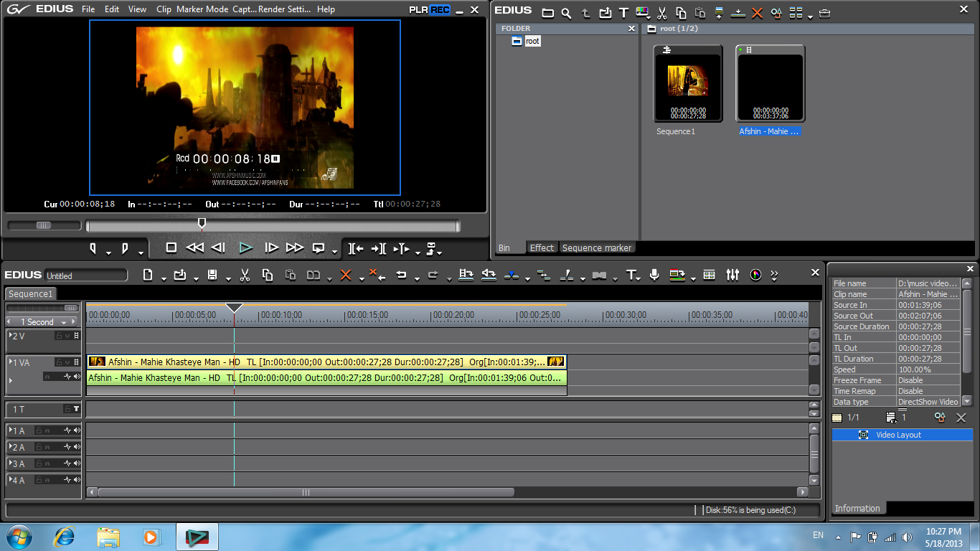Image resolution: width=980 pixels, height=551 pixels.
Task: Open the Edit menu
Action: pyautogui.click(x=112, y=9)
